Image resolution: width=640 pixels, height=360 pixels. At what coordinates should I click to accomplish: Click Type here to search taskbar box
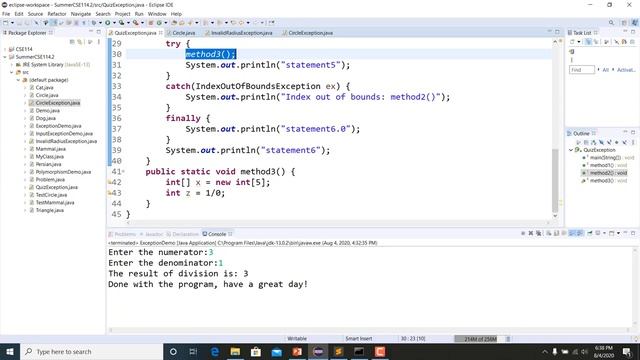[92, 351]
